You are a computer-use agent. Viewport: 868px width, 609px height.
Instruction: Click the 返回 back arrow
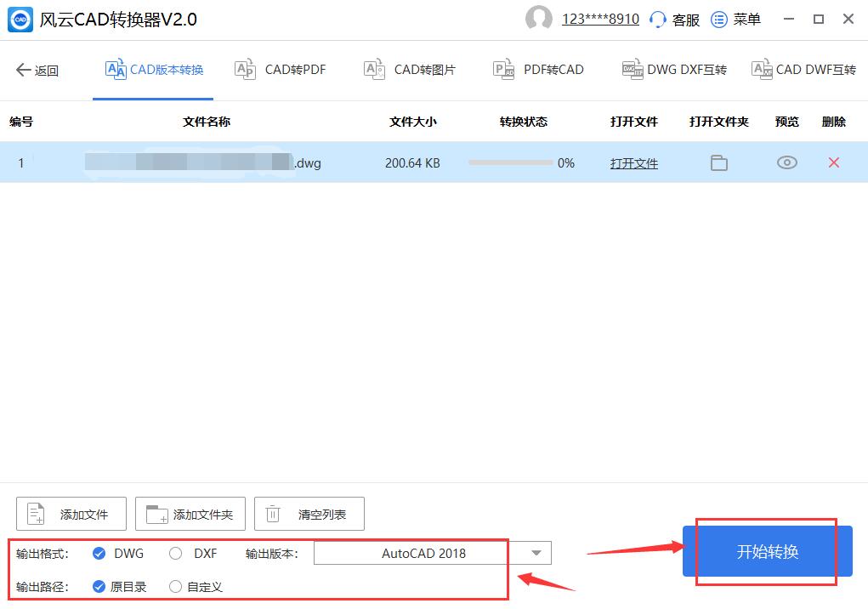(25, 71)
